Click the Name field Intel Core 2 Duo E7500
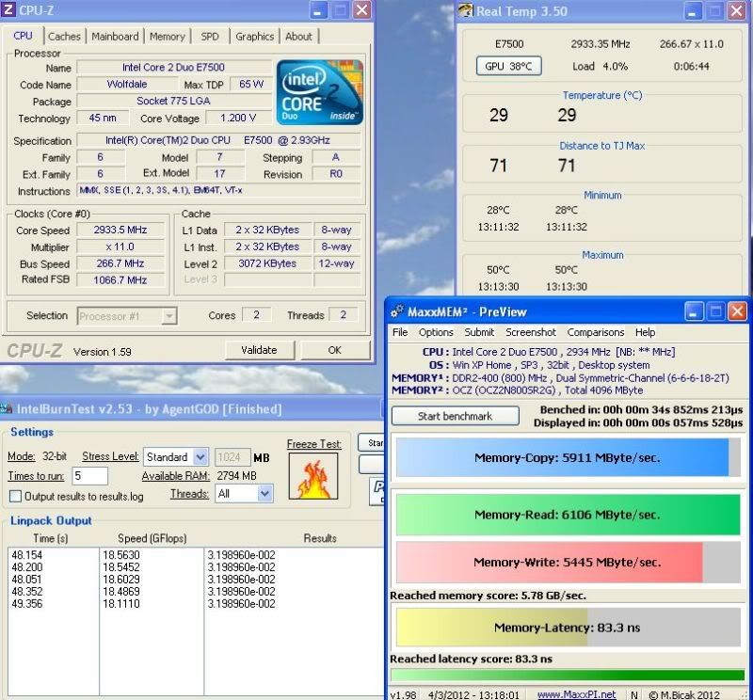Screen dimensions: 753x700 pos(174,67)
